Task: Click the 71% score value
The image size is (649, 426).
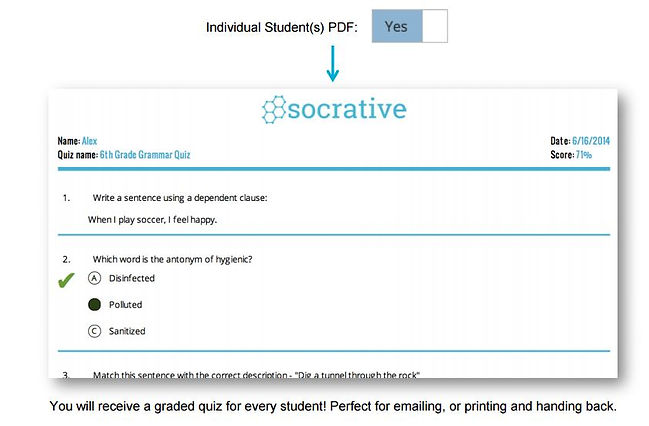Action: tap(584, 155)
